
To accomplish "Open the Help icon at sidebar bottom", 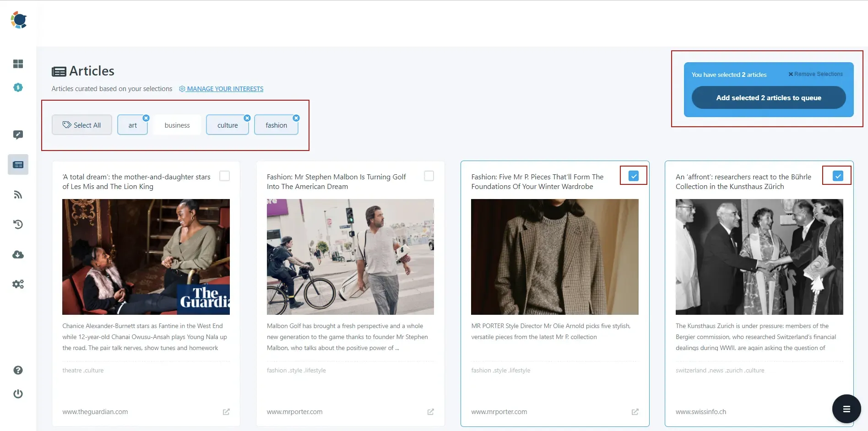I will 18,370.
